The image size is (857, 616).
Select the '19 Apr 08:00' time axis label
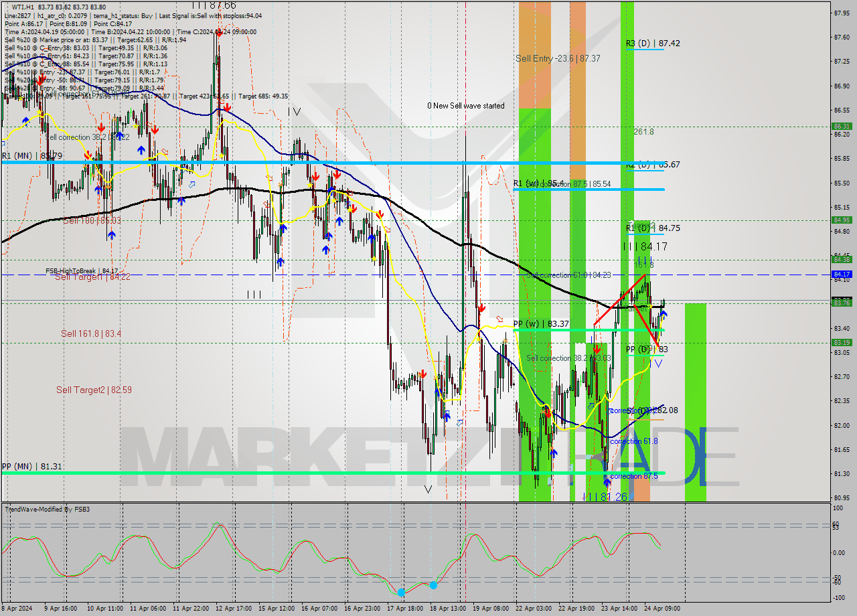click(x=491, y=609)
